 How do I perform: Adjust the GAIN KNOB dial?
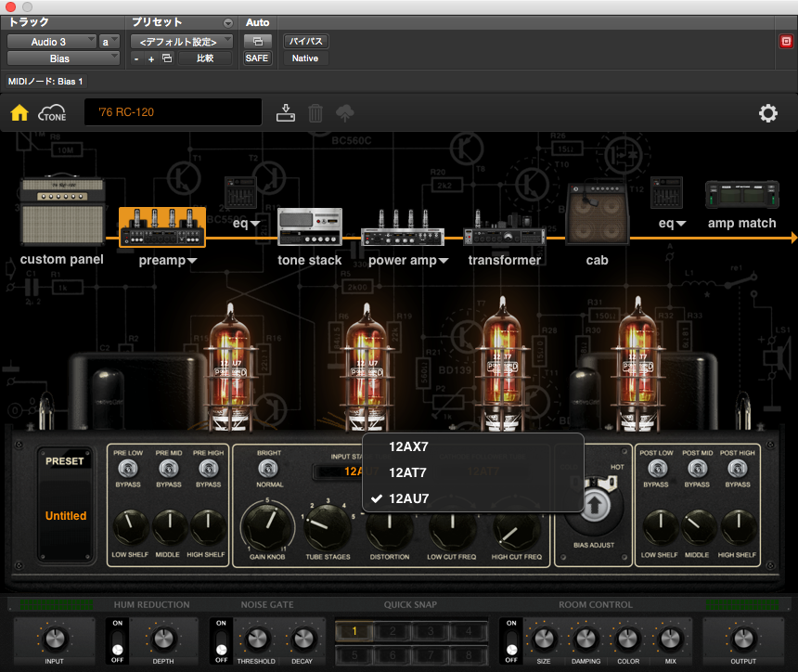267,527
